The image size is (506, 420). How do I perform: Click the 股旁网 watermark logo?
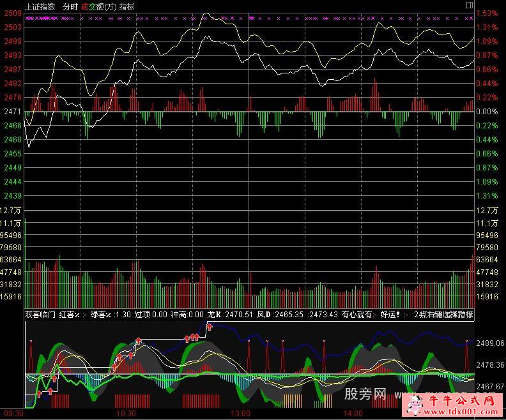pos(365,394)
